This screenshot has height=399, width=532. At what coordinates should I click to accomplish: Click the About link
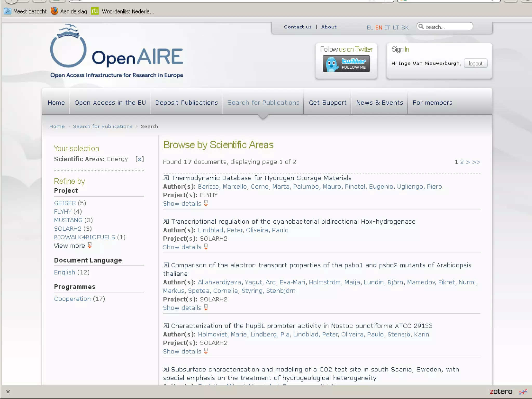329,27
